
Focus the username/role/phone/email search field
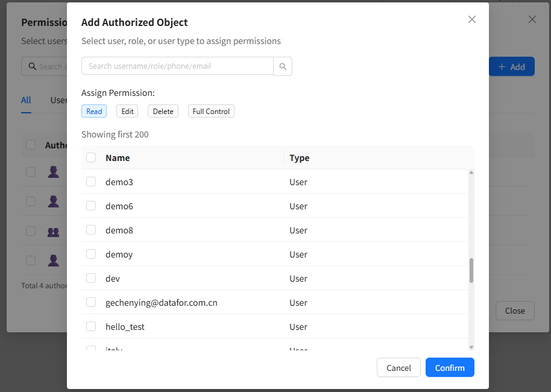(x=177, y=66)
